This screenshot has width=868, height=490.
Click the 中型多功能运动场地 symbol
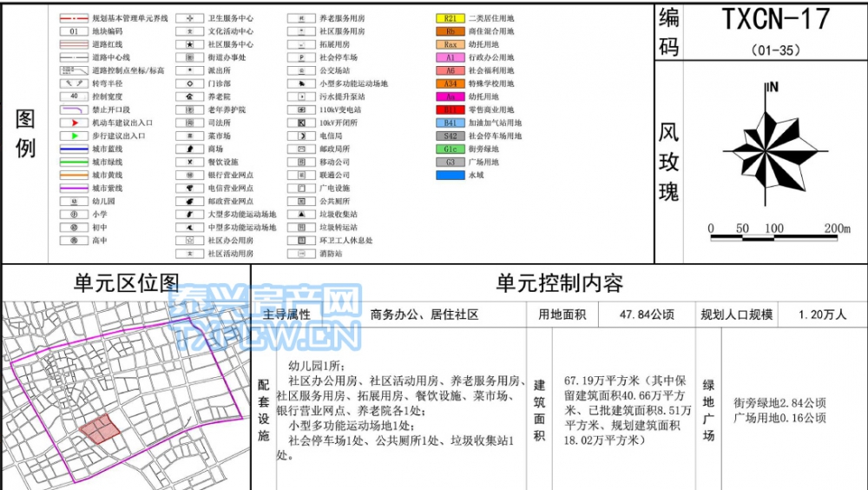[x=190, y=228]
